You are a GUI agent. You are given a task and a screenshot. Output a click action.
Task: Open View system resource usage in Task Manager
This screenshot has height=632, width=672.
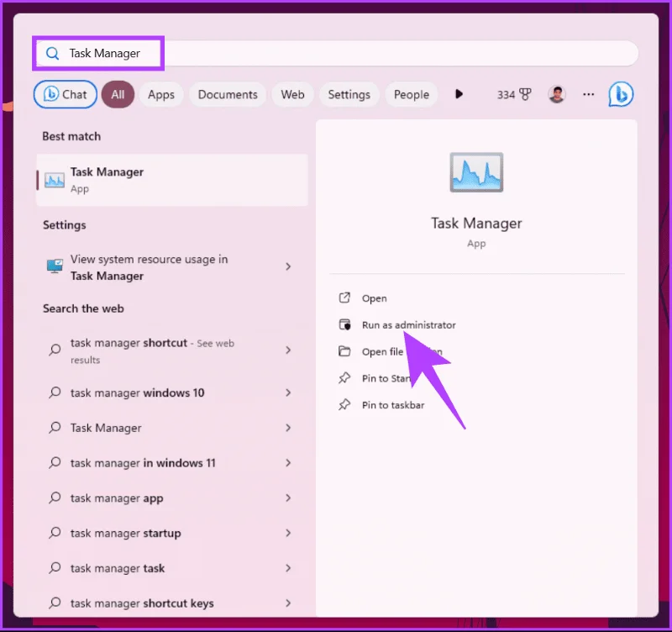tap(172, 267)
